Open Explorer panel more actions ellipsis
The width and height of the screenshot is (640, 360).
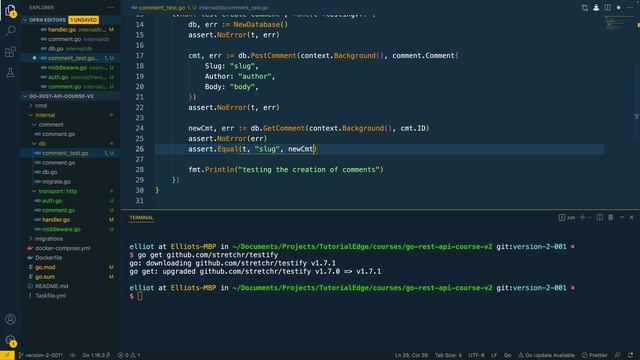[111, 7]
